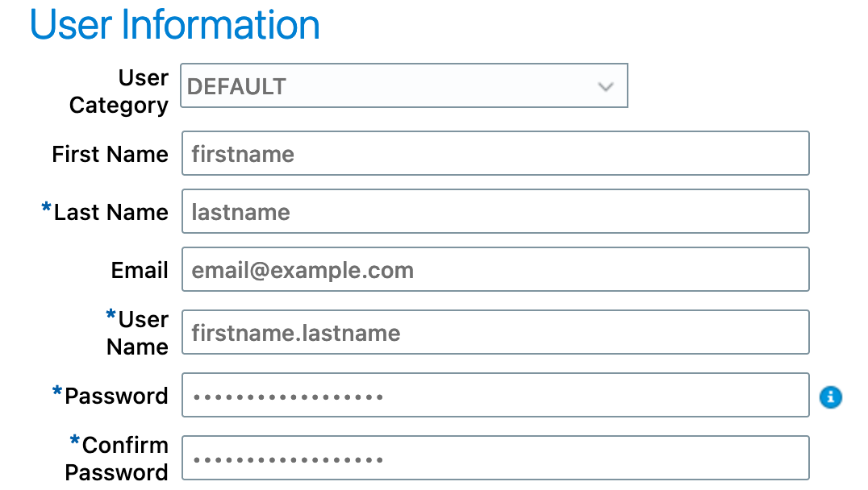The image size is (868, 490).
Task: Click into the Last Name field
Action: coord(495,211)
